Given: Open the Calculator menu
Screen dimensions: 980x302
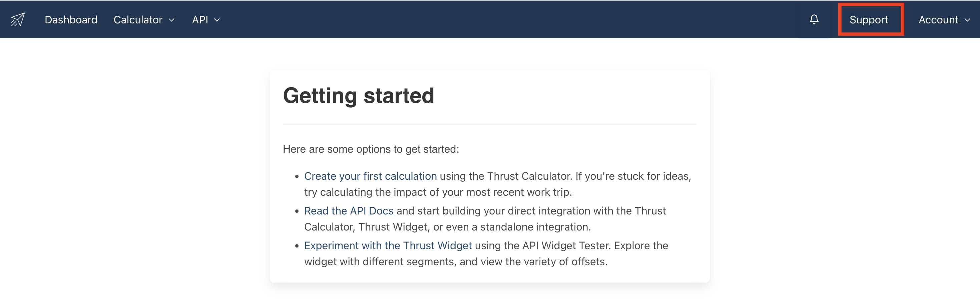Looking at the screenshot, I should tap(138, 19).
